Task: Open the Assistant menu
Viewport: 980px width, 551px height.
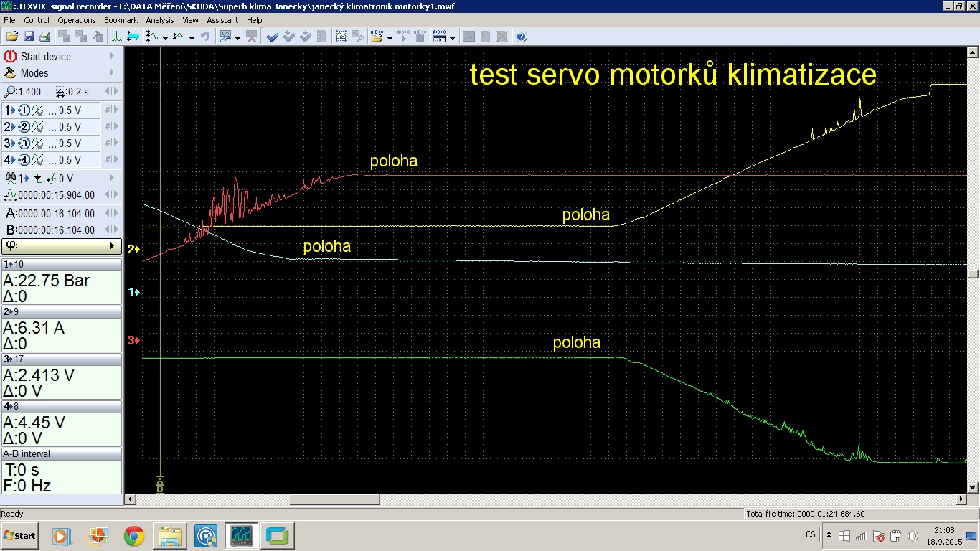Action: [222, 20]
